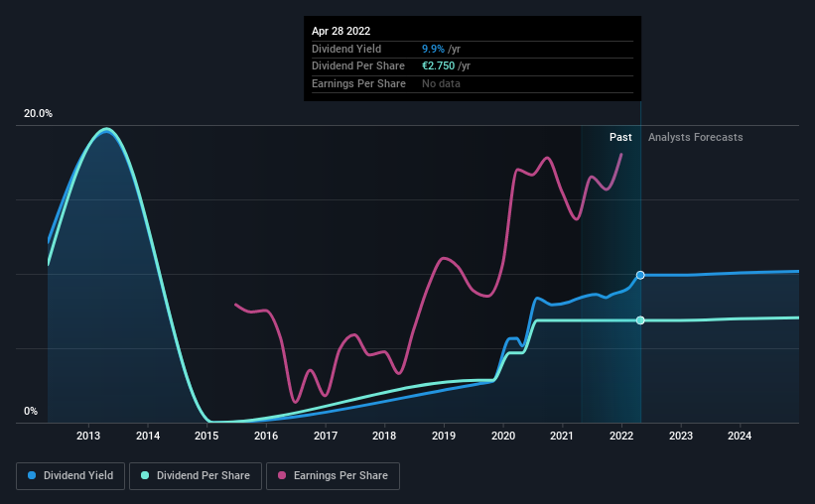Select the 2024 label on the x-axis
The image size is (815, 504).
tap(740, 436)
